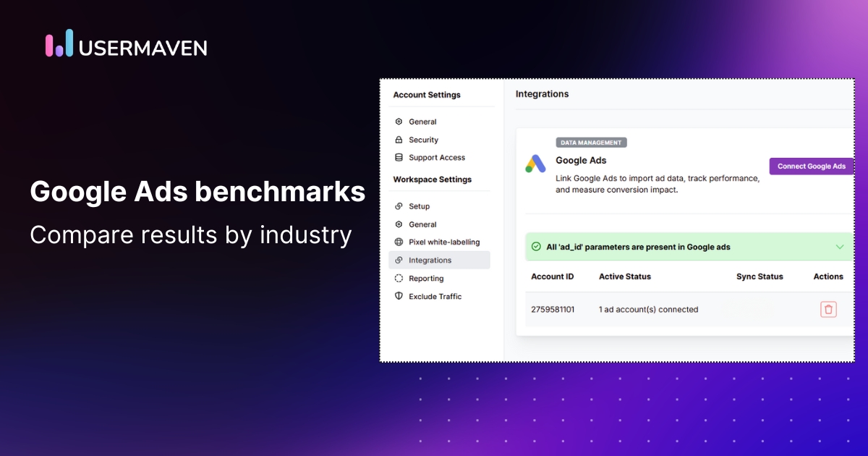Click the green checkmark on ad_id banner
This screenshot has width=868, height=456.
[x=536, y=246]
